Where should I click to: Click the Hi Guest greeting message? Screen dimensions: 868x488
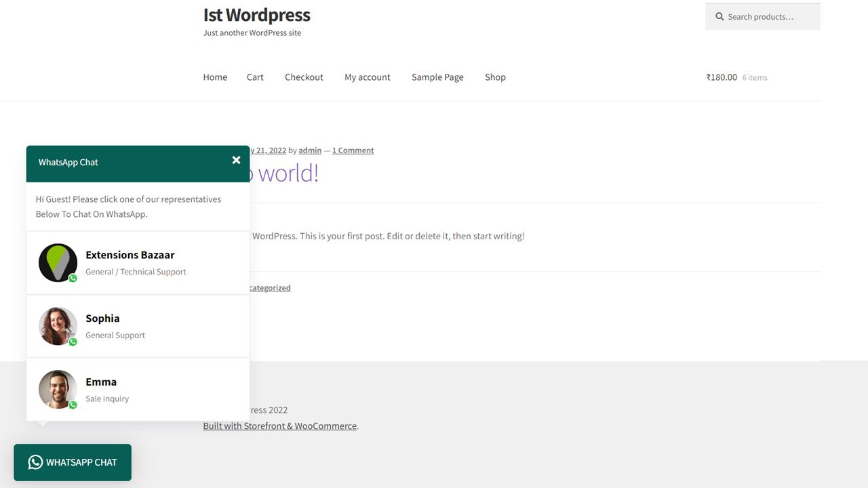tap(129, 207)
